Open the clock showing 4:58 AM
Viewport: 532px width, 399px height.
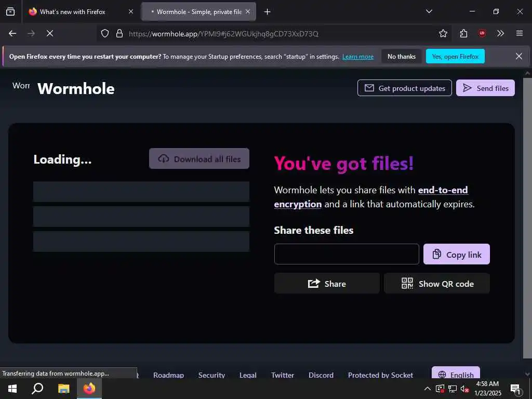pos(487,389)
